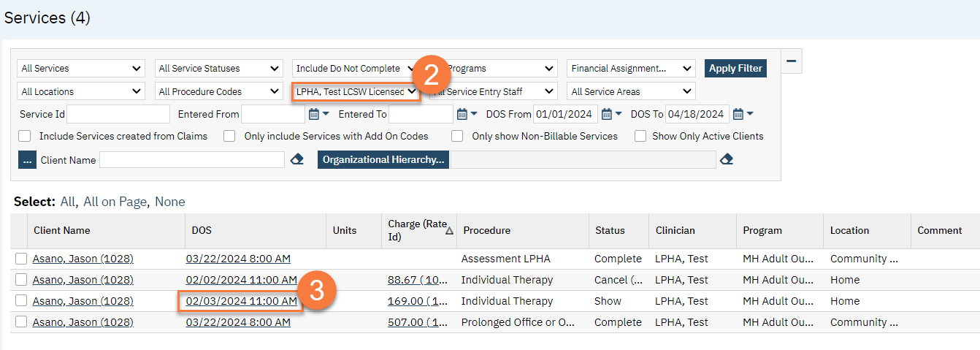Clear Organizational Hierarchy with eraser icon

[x=726, y=160]
